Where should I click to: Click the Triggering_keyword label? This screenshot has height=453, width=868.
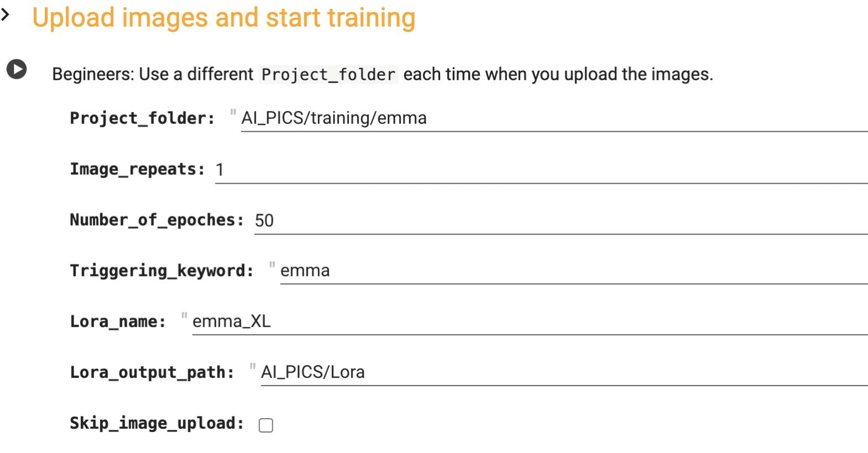click(x=162, y=271)
